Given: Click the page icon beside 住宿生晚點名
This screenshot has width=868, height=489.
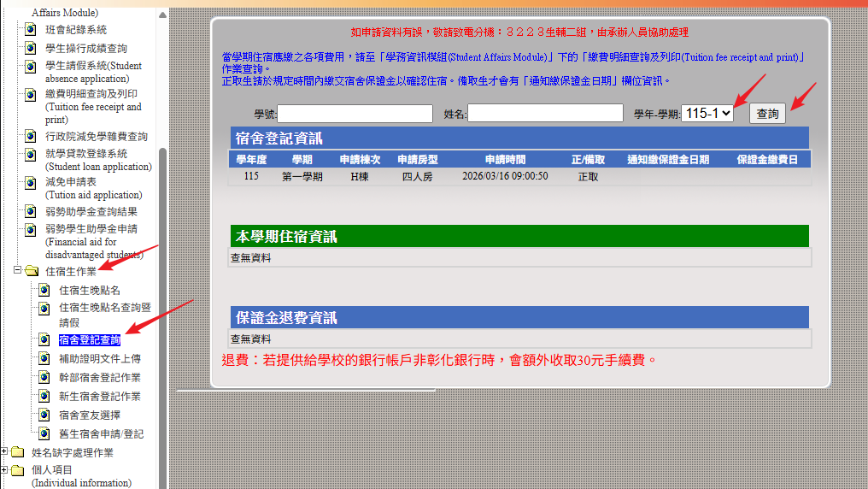Looking at the screenshot, I should [x=44, y=291].
